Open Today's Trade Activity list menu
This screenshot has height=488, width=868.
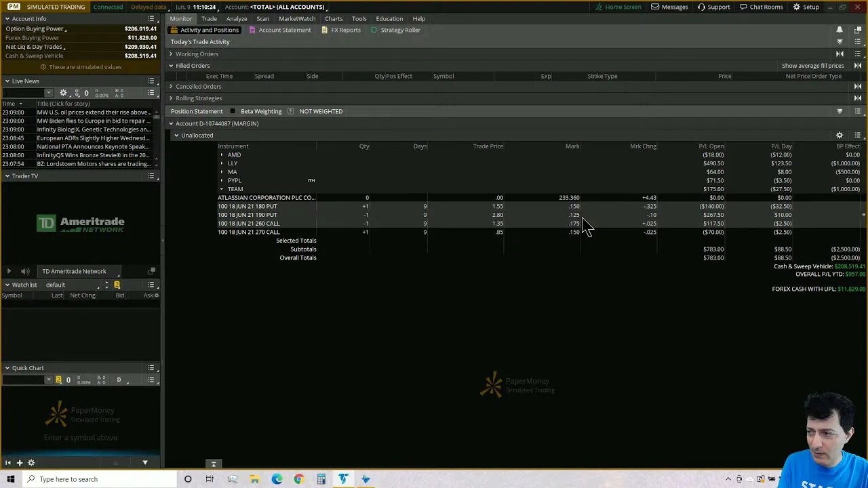click(x=858, y=42)
